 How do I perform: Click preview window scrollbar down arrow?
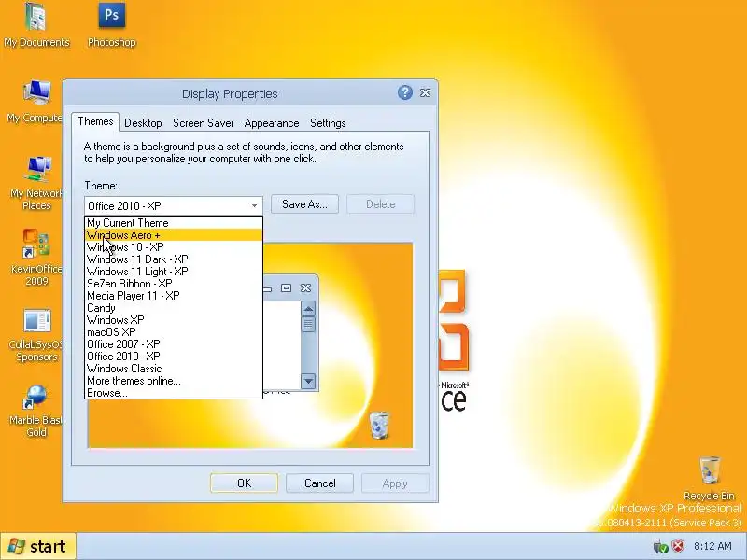pos(308,381)
